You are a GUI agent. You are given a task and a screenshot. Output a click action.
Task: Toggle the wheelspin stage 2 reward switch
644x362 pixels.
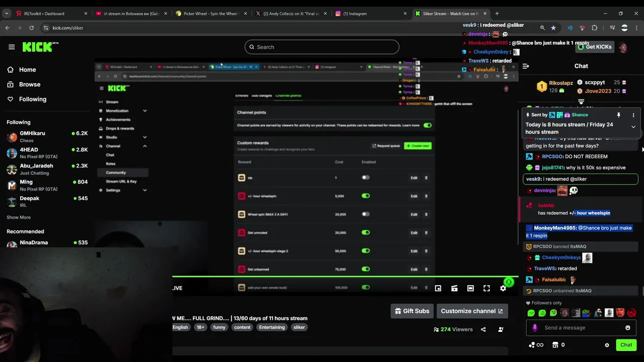pos(366,251)
